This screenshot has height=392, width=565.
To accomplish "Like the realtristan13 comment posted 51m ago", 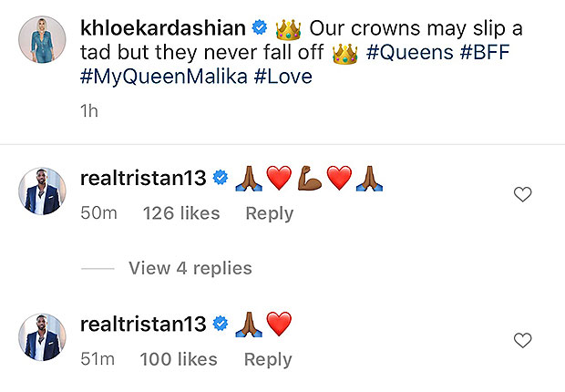I will [523, 340].
